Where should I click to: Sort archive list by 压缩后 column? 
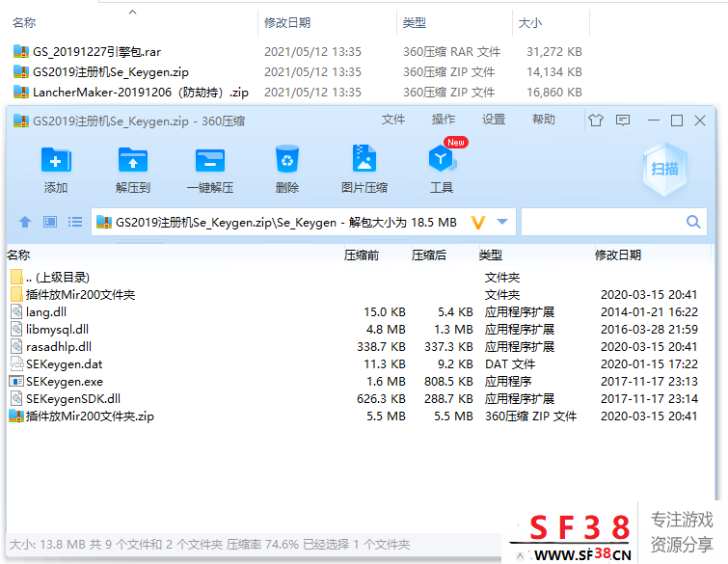tap(428, 255)
